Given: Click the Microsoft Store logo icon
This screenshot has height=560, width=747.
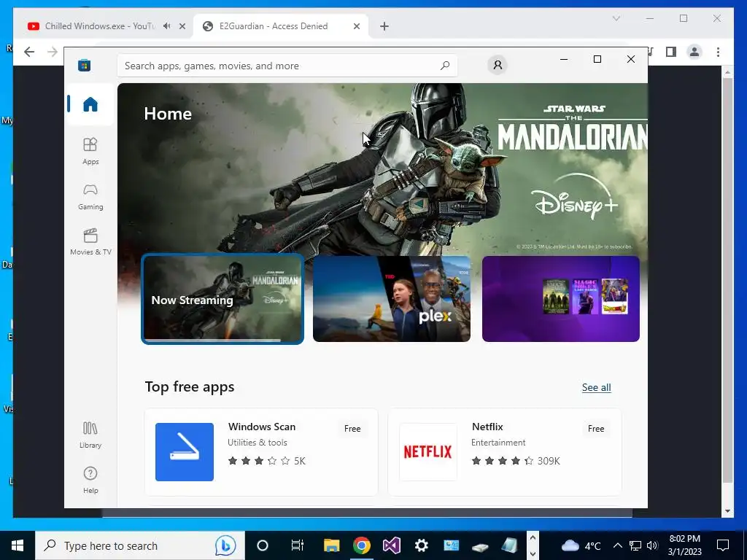Looking at the screenshot, I should (85, 65).
